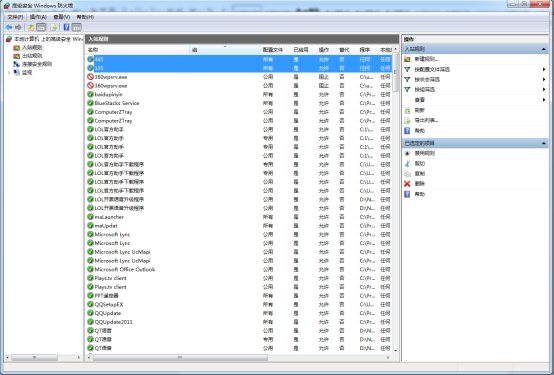554x375 pixels.
Task: Click the 剪切 scissors icon
Action: [407, 164]
